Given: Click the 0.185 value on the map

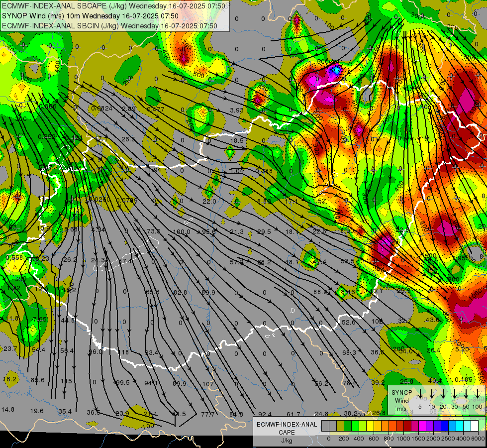Looking at the screenshot, I should pyautogui.click(x=464, y=380).
